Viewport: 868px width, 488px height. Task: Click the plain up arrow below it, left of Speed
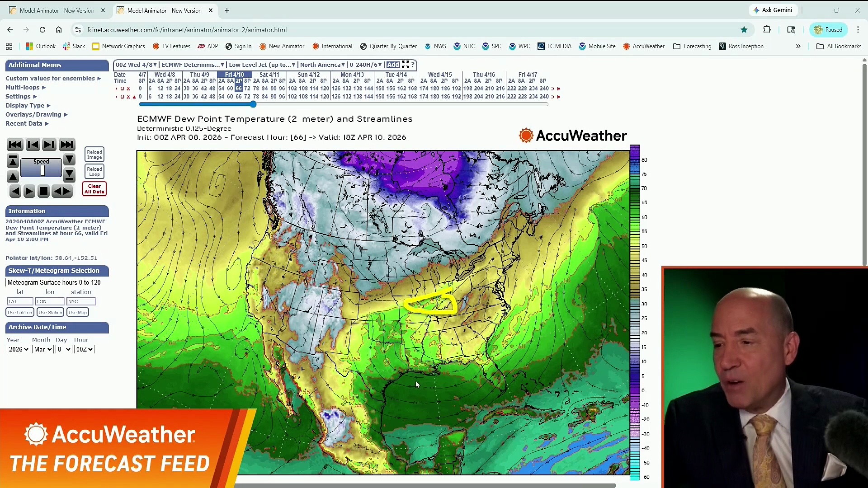13,177
